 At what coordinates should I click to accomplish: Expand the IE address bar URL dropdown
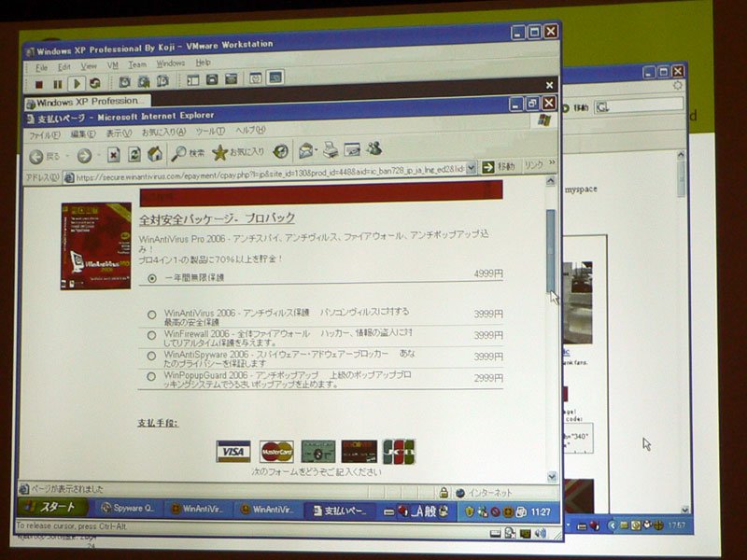(471, 168)
